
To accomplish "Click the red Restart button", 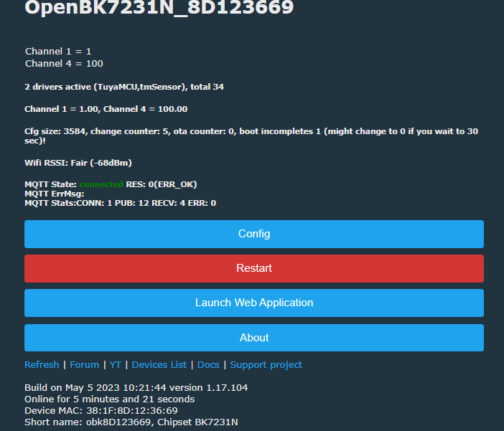I will [x=254, y=268].
